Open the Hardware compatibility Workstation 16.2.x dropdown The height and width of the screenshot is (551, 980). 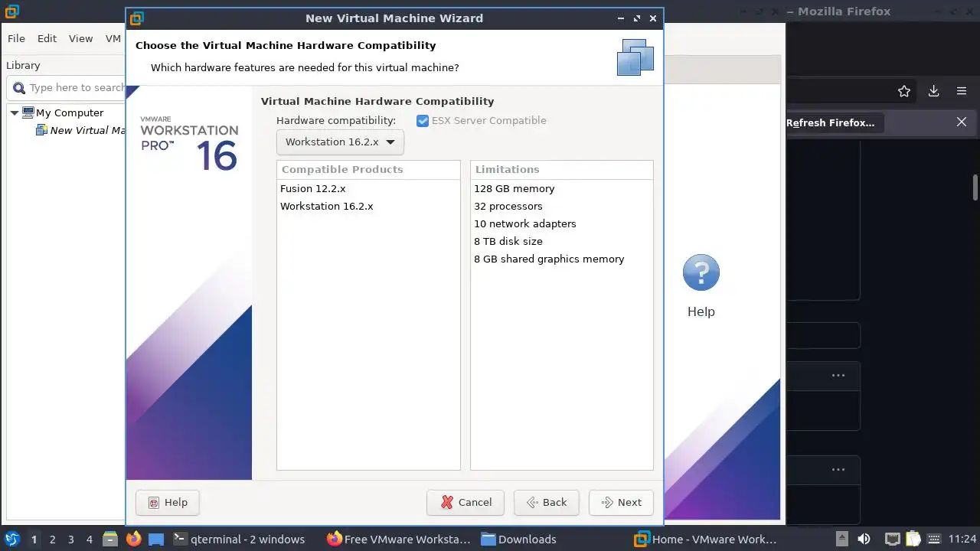tap(340, 142)
